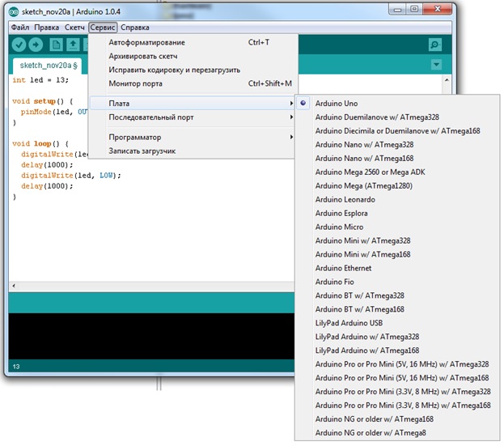The width and height of the screenshot is (504, 446).
Task: Click the Open sketch up-arrow icon
Action: click(x=73, y=45)
